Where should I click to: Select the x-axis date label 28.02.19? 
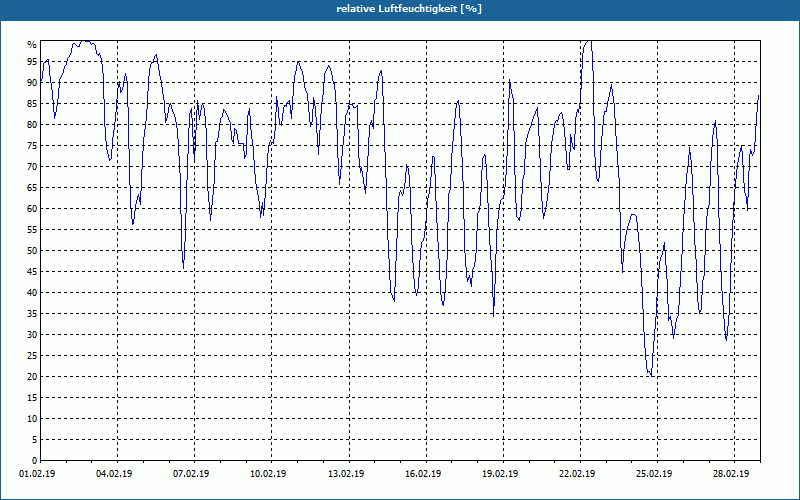point(731,474)
